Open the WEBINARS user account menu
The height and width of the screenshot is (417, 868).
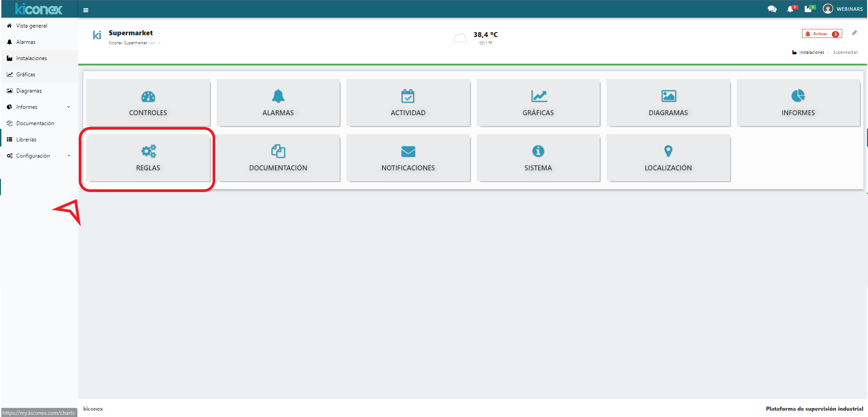[843, 9]
